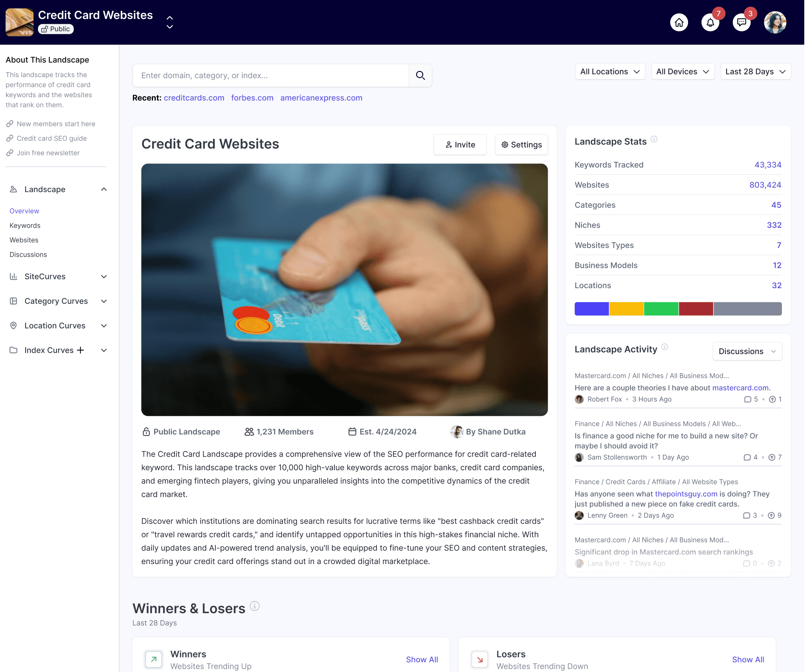Click Show All for Winners
Screen dimensions: 805x672
pyautogui.click(x=422, y=660)
